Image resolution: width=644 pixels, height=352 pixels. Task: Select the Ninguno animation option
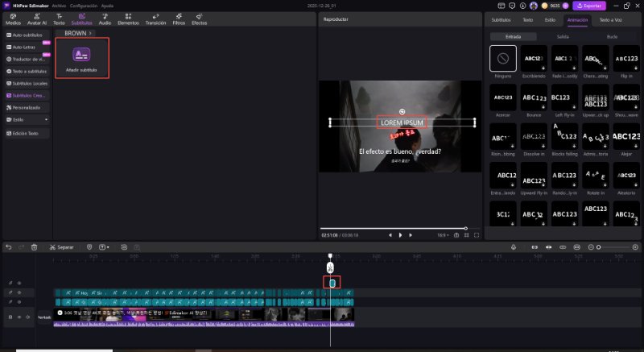[x=503, y=59]
